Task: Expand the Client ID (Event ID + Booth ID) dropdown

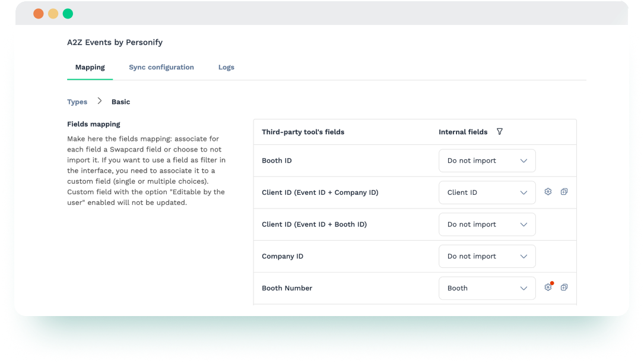Action: pos(487,224)
